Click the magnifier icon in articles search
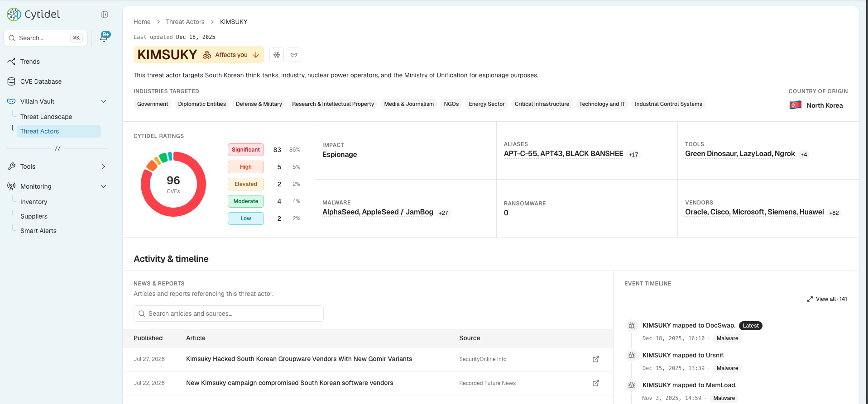 pyautogui.click(x=142, y=314)
